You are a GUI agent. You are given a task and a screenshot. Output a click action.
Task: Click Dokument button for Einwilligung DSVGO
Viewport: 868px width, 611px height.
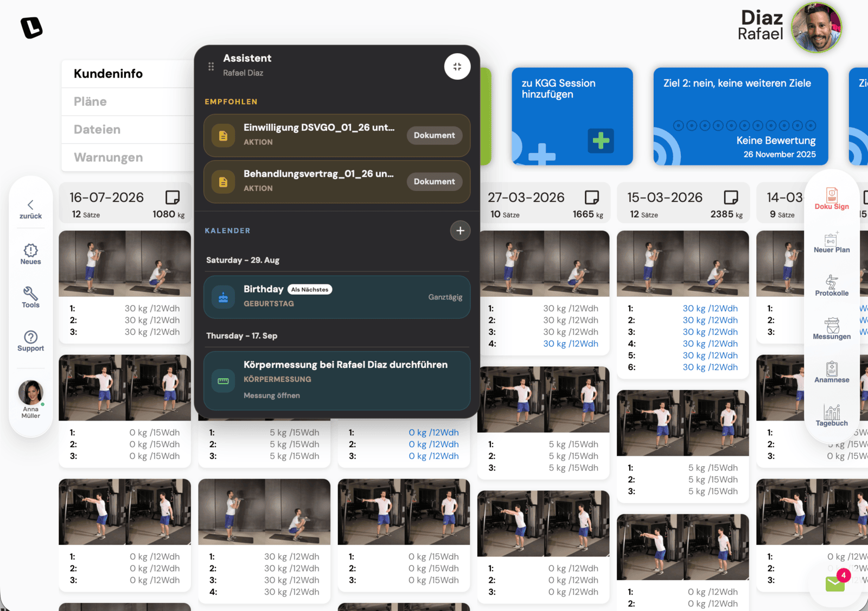pyautogui.click(x=435, y=135)
